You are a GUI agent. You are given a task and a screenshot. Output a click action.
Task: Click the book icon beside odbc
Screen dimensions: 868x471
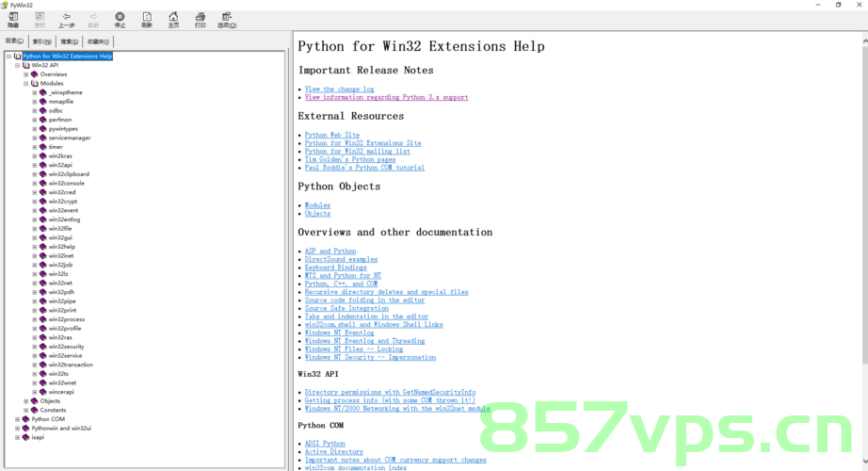(x=42, y=111)
